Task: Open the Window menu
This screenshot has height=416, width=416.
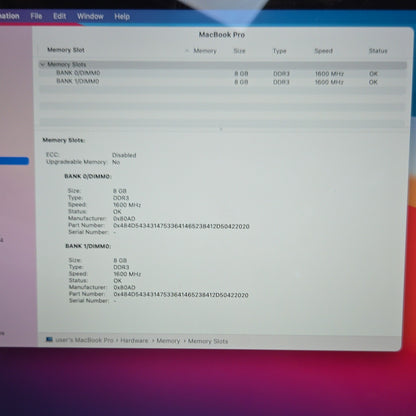Action: coord(90,16)
